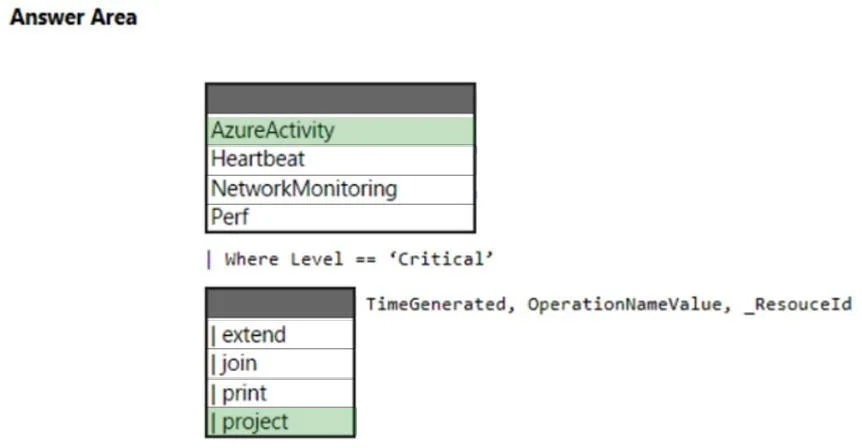Select the Perf table option

pyautogui.click(x=340, y=218)
